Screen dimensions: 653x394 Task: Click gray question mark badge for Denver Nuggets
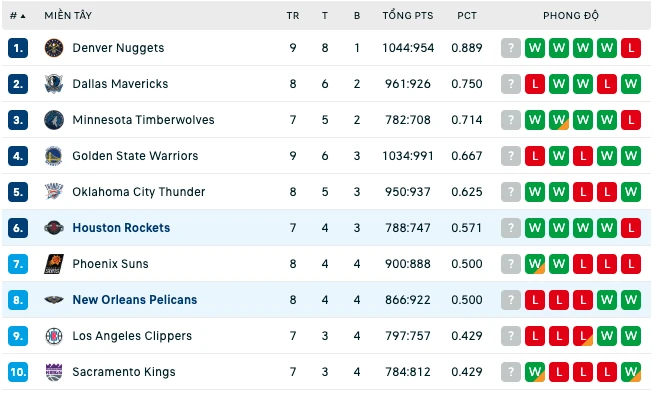[x=511, y=48]
